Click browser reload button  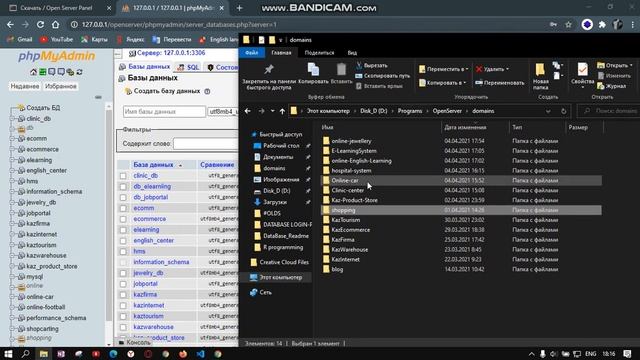click(40, 24)
